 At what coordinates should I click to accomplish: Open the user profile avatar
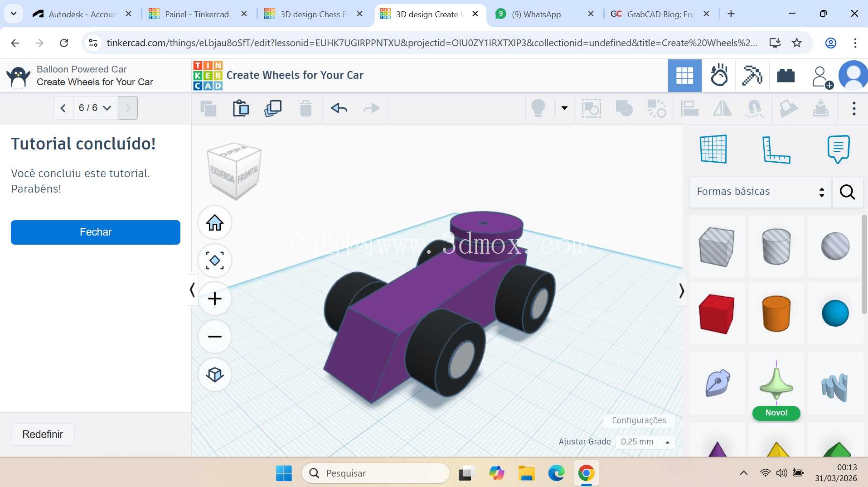pos(853,76)
